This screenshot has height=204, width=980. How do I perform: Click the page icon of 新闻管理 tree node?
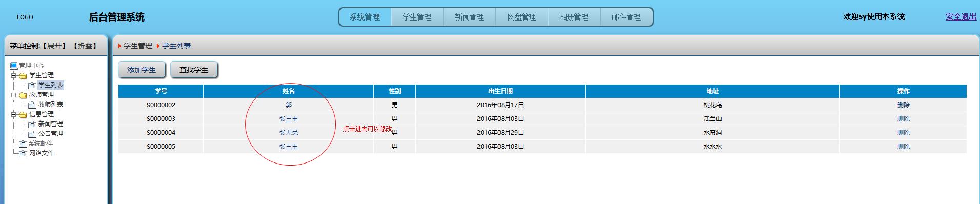(32, 124)
